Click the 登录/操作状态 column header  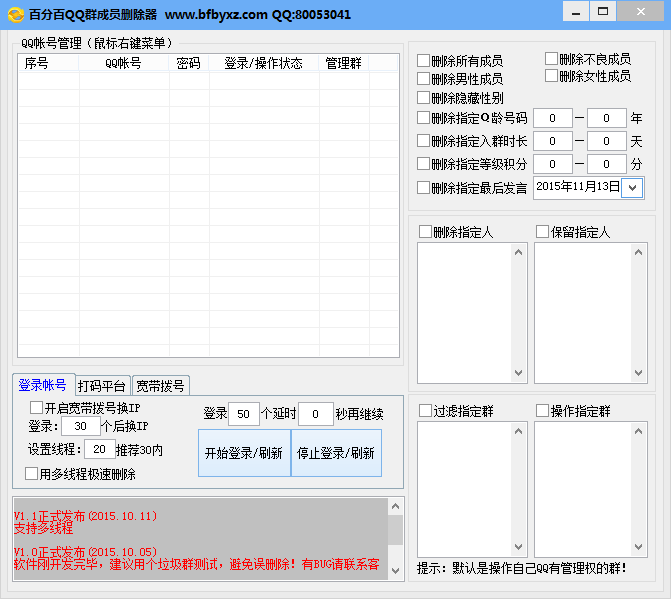(x=263, y=63)
